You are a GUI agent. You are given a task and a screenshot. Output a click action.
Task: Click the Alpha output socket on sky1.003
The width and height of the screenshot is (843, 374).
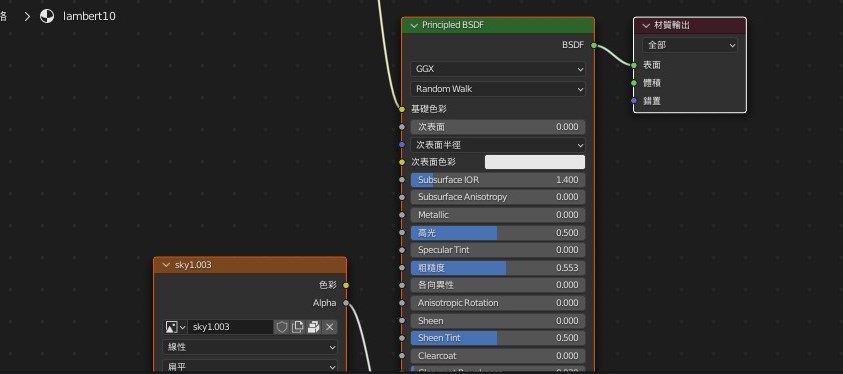346,303
